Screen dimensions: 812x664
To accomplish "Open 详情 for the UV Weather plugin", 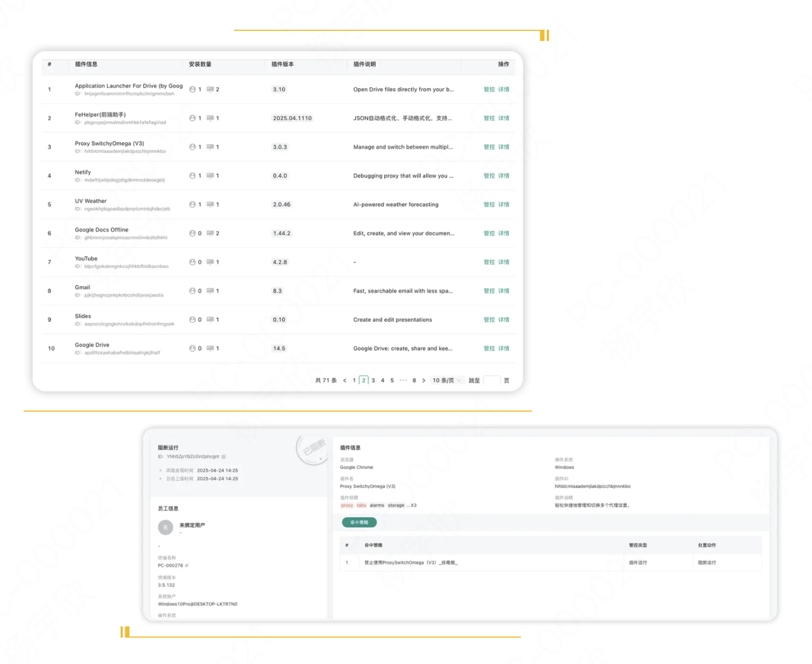I will click(x=504, y=205).
